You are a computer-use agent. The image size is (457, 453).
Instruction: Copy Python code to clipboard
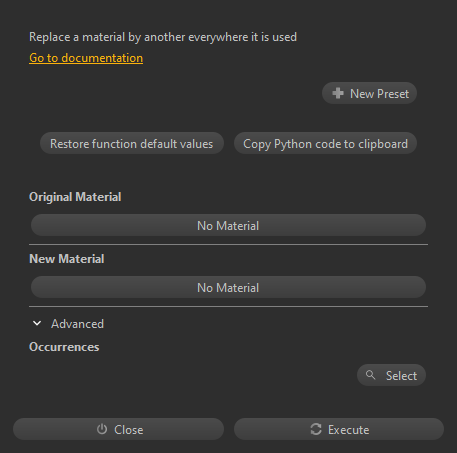click(325, 143)
